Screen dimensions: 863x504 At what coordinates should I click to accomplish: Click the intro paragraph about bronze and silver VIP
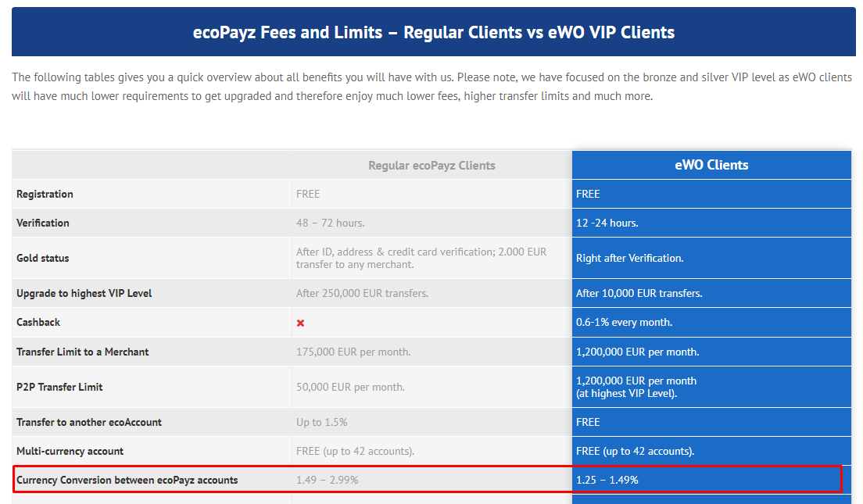click(432, 87)
